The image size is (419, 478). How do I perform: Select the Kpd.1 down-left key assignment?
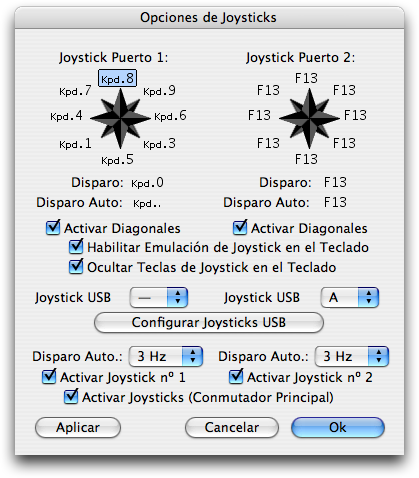pyautogui.click(x=75, y=144)
